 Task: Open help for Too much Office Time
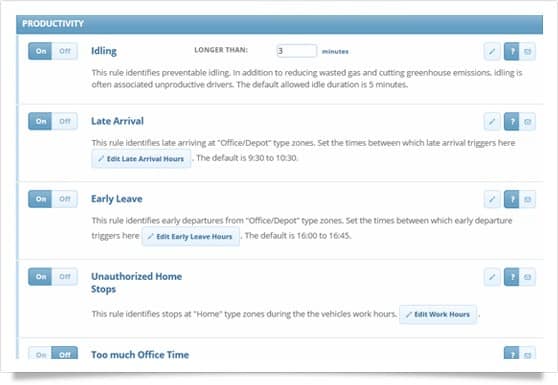point(512,353)
